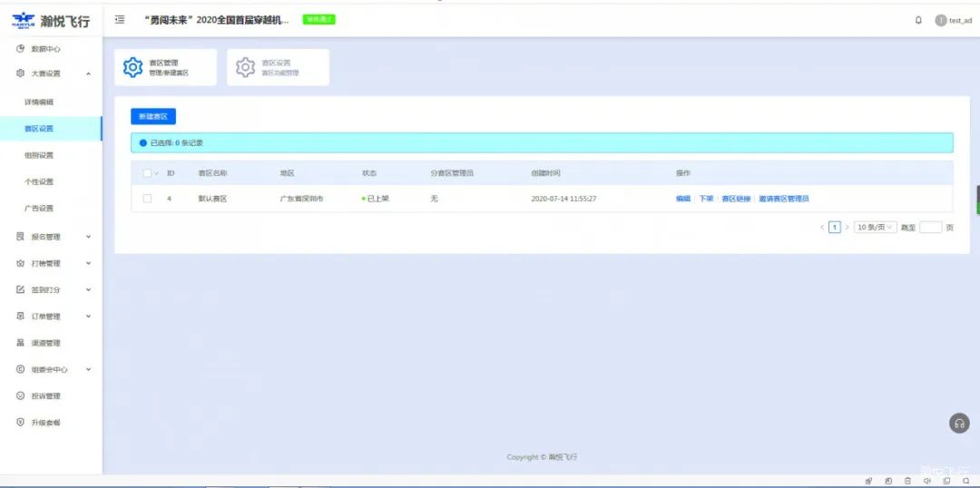This screenshot has width=980, height=488.
Task: Open the 10 条/页 page size dropdown
Action: click(x=876, y=228)
